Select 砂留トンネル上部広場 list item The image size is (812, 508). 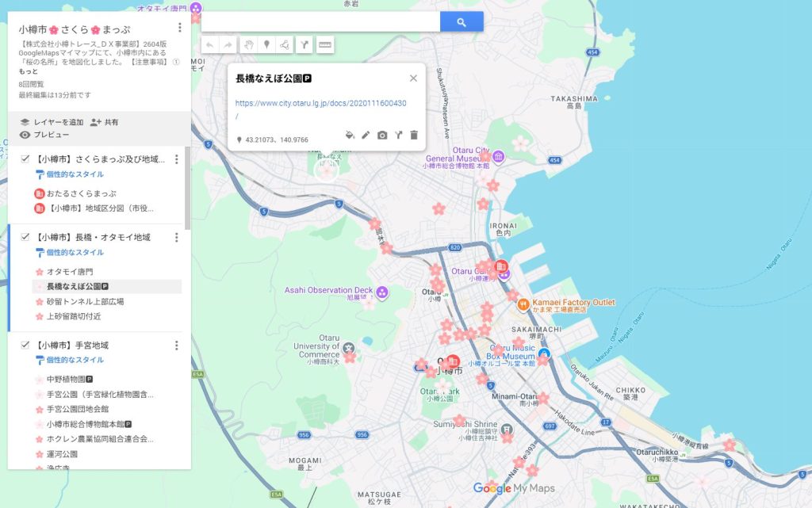pyautogui.click(x=107, y=302)
